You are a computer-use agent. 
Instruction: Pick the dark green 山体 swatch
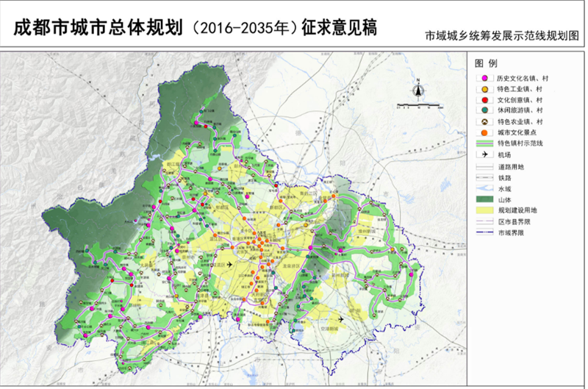(x=484, y=201)
